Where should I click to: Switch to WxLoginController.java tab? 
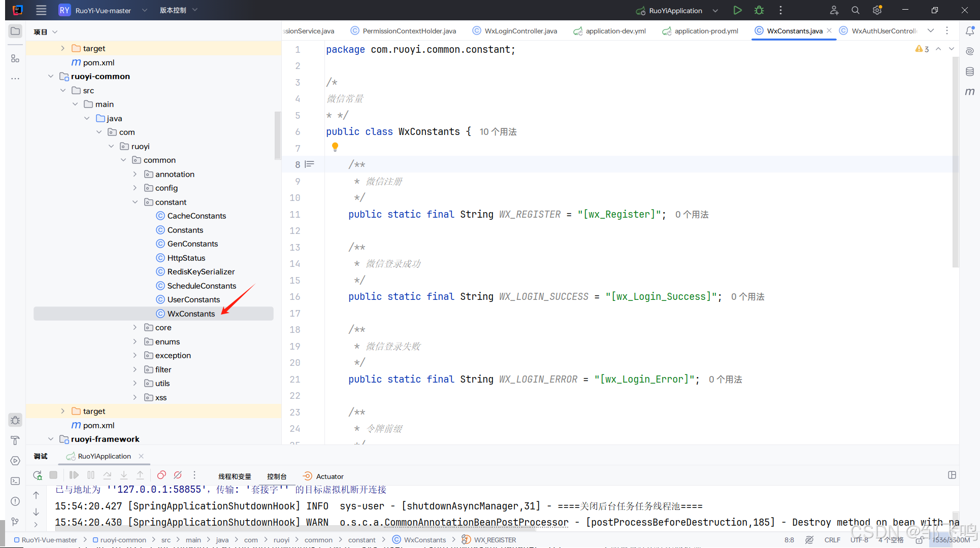tap(515, 31)
